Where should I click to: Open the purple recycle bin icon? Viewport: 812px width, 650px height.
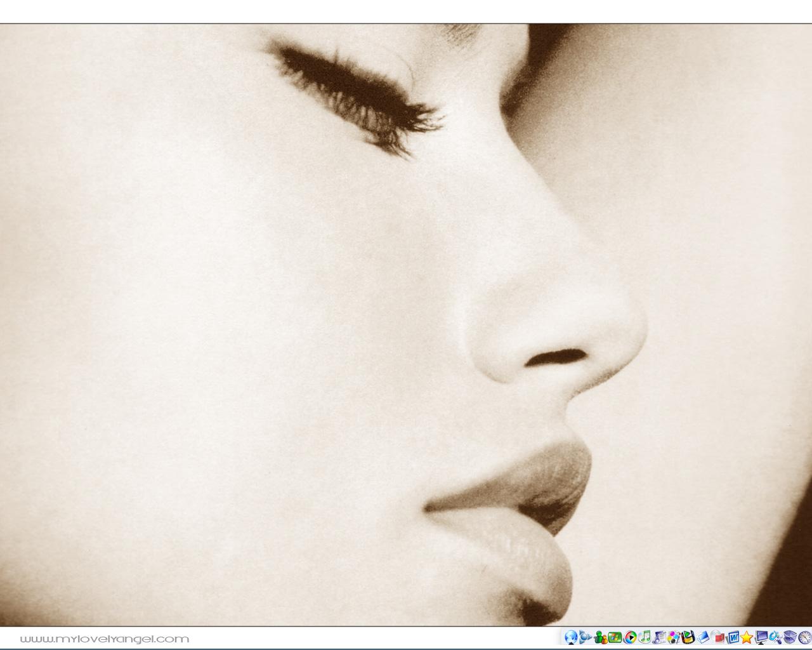[x=790, y=637]
